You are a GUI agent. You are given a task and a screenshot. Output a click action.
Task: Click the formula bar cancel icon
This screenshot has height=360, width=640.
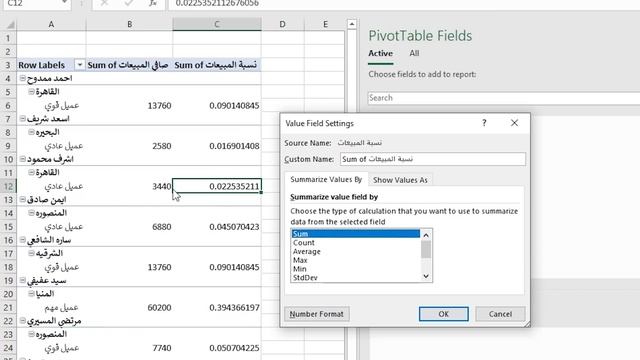coord(104,3)
